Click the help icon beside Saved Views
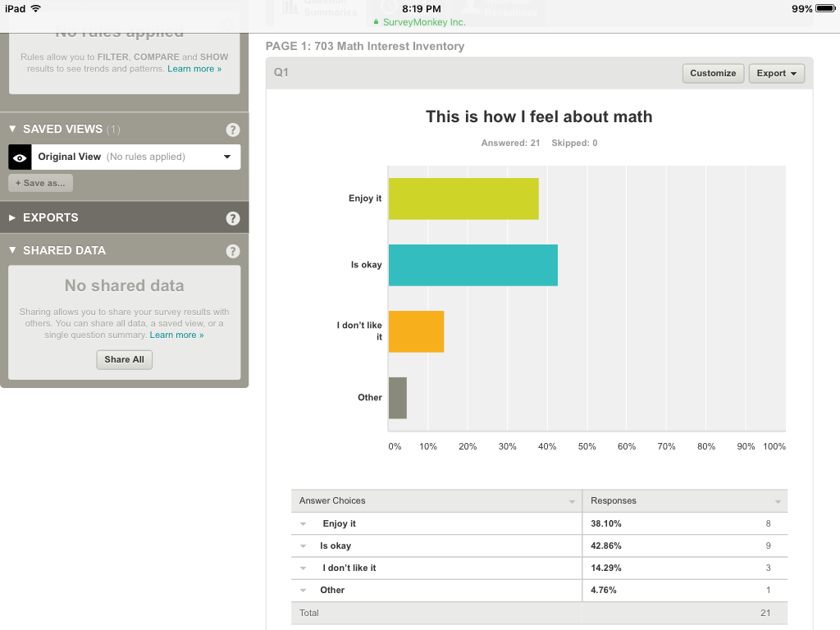Screen dimensions: 840x630 [x=233, y=130]
